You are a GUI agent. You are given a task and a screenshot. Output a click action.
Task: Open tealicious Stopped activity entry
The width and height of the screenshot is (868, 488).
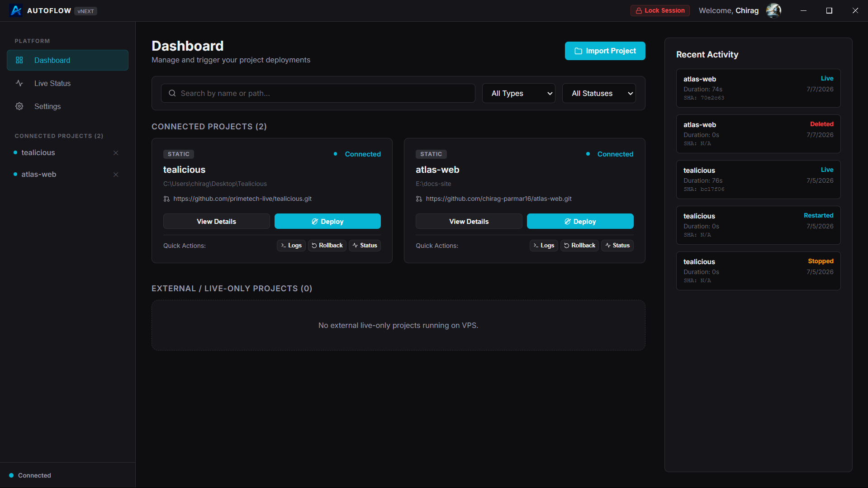[x=758, y=271]
